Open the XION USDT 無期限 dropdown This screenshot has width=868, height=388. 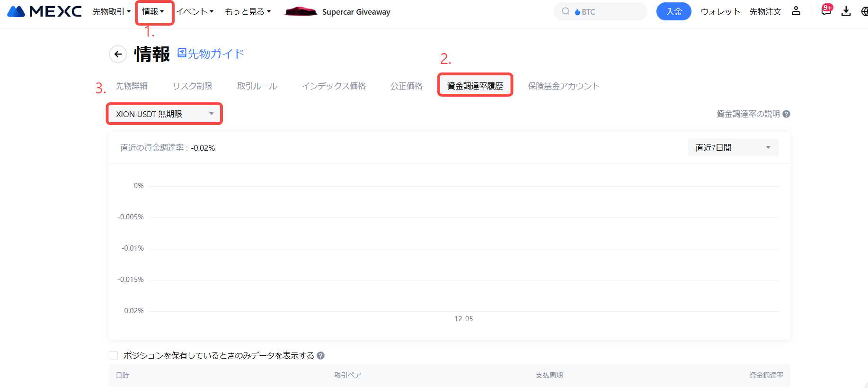[164, 114]
